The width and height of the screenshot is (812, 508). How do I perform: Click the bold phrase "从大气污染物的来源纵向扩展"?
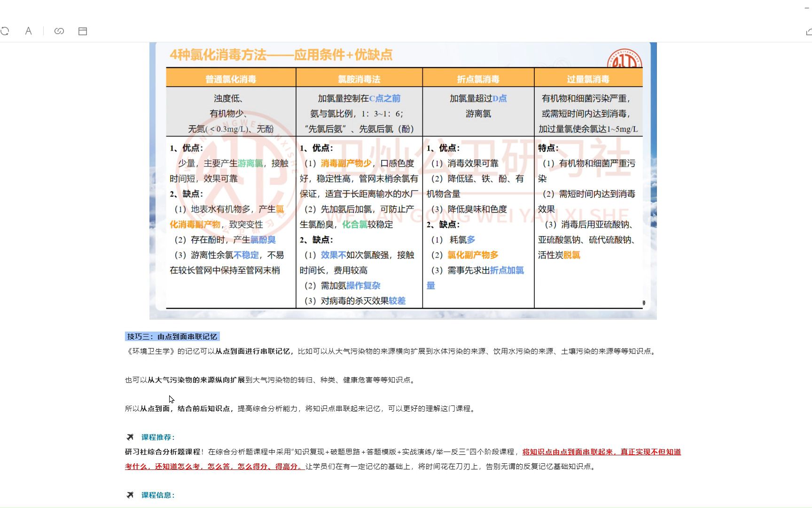point(196,380)
